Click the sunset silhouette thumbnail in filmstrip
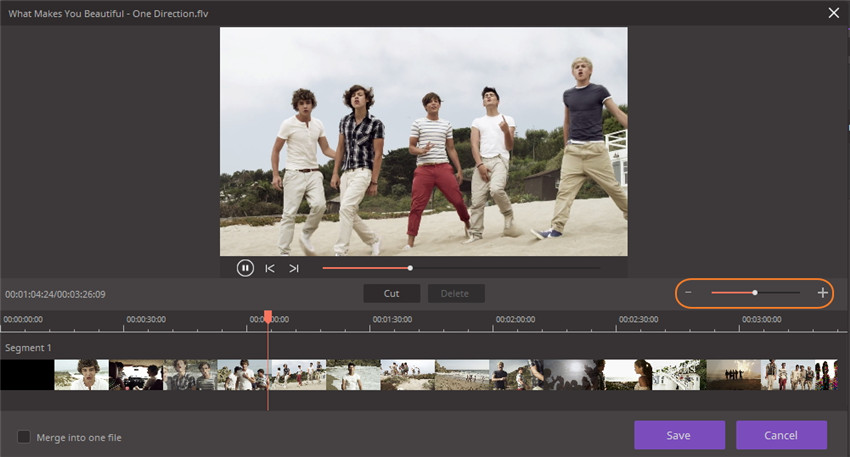850x457 pixels. pyautogui.click(x=733, y=375)
